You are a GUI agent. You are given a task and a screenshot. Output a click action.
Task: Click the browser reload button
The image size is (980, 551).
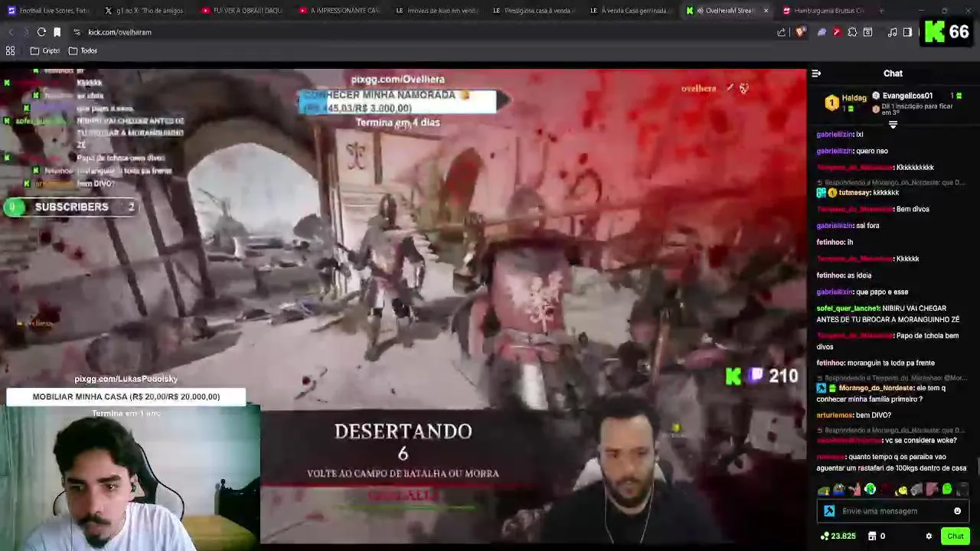click(41, 32)
